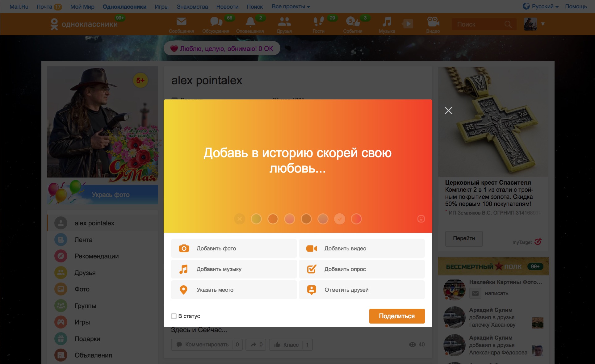Screen dimensions: 595x364
Task: Open the Музыка note icon
Action: click(x=387, y=22)
